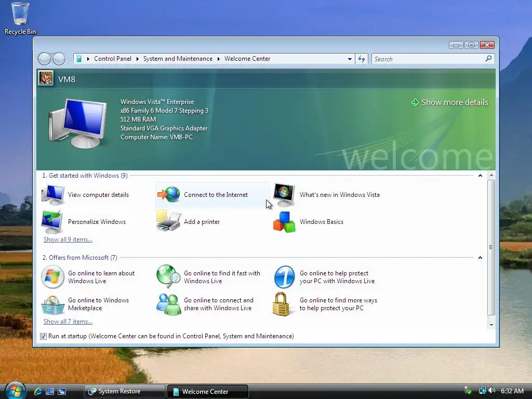Click Welcome Center breadcrumb

click(x=247, y=59)
